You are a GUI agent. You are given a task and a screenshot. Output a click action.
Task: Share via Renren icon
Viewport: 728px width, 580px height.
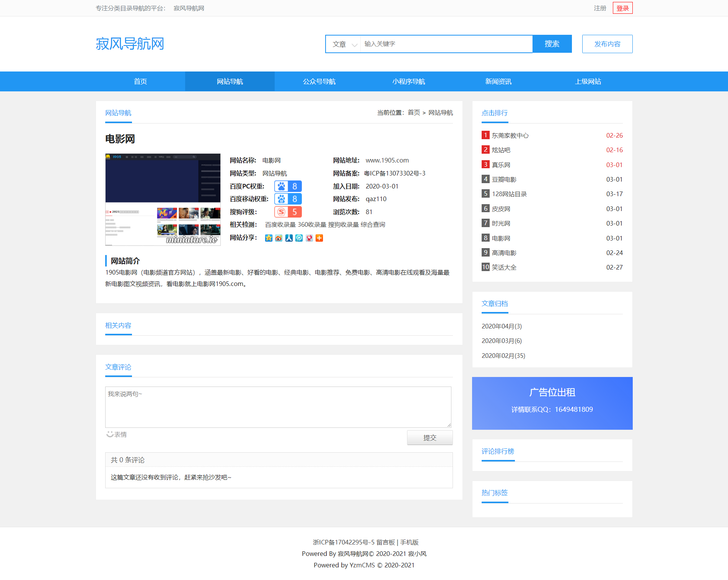[289, 238]
